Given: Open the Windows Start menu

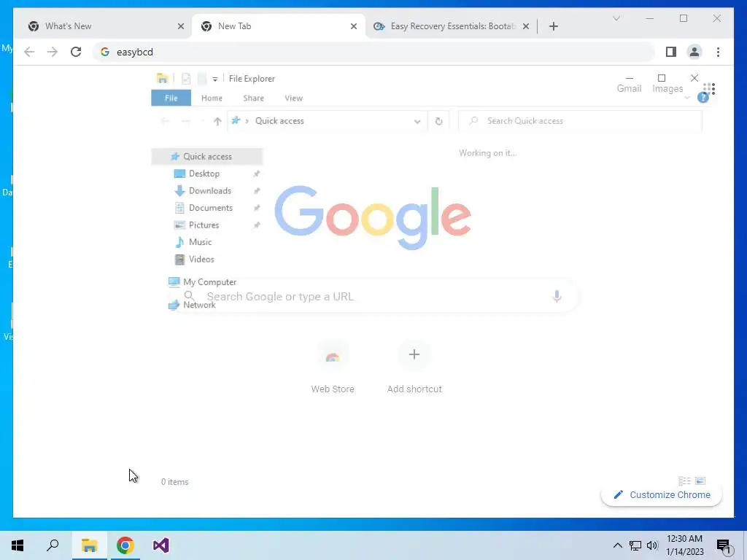Looking at the screenshot, I should [x=18, y=545].
